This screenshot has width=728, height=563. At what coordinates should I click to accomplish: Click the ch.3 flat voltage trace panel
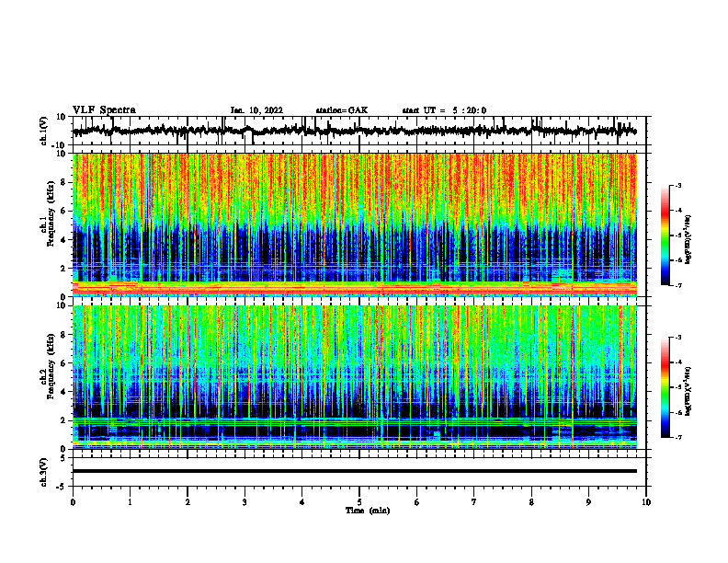click(x=359, y=472)
